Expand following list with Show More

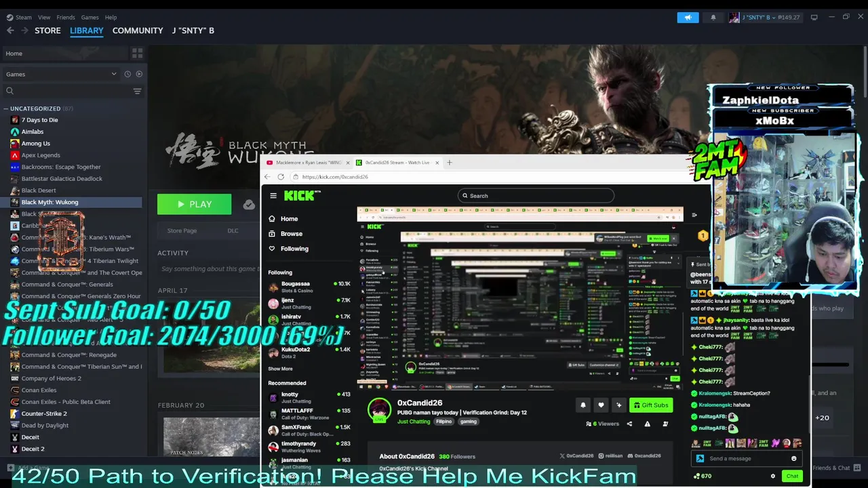point(280,369)
